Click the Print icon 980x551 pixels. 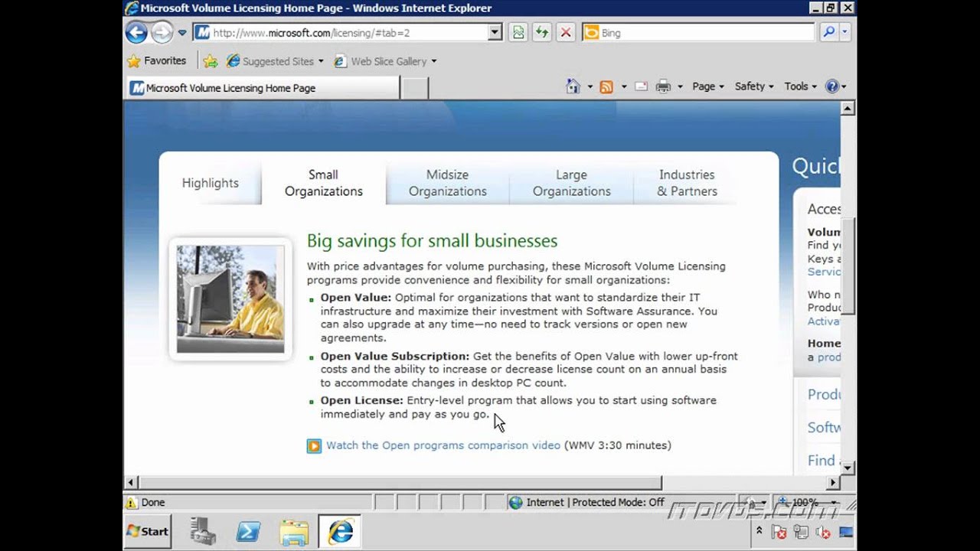(663, 87)
